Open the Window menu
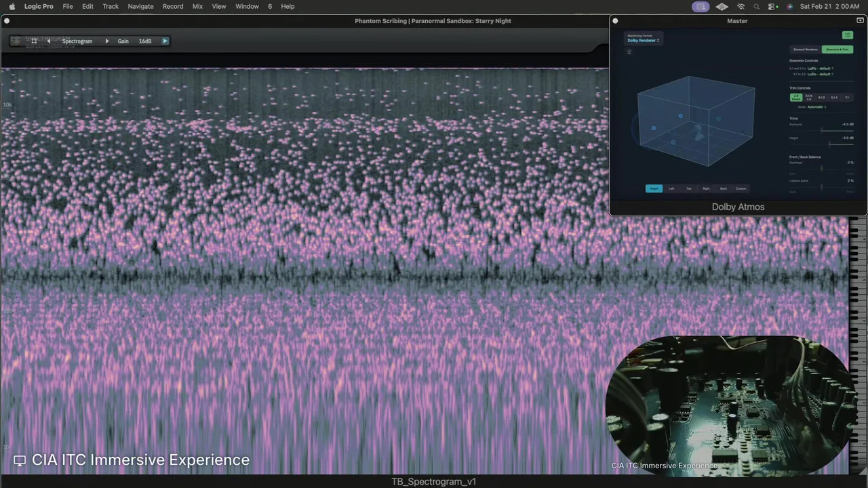 click(x=247, y=6)
